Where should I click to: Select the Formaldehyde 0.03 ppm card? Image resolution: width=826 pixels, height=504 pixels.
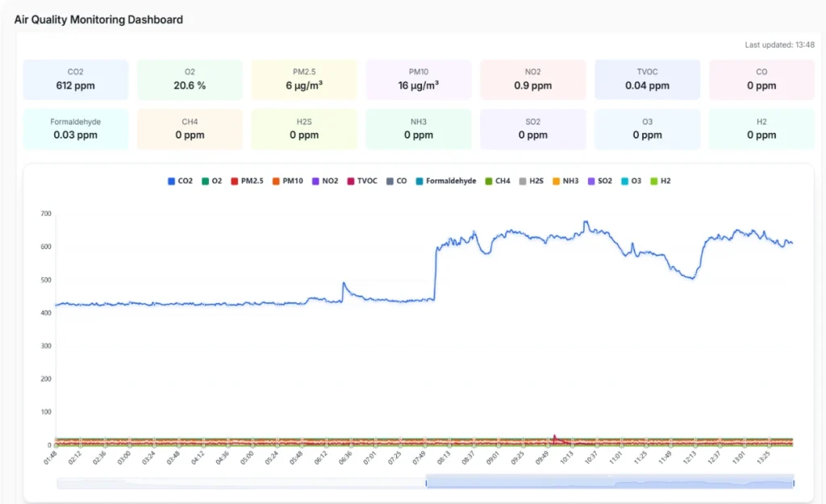pyautogui.click(x=75, y=129)
